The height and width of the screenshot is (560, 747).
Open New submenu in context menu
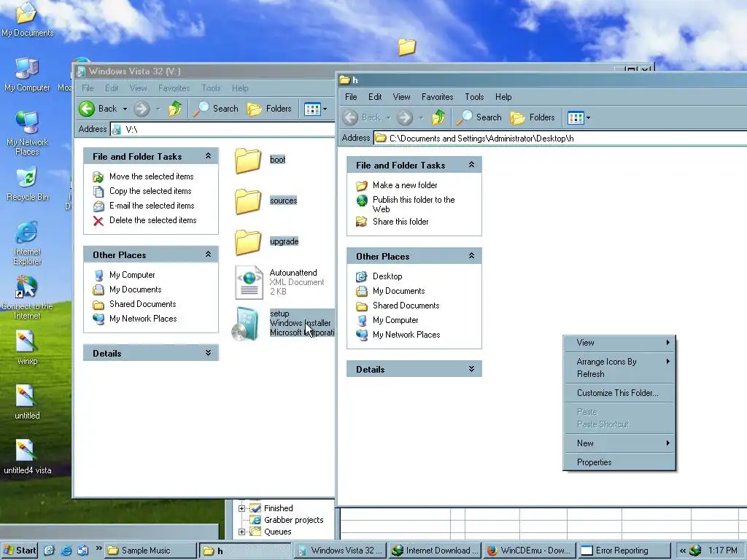click(619, 443)
